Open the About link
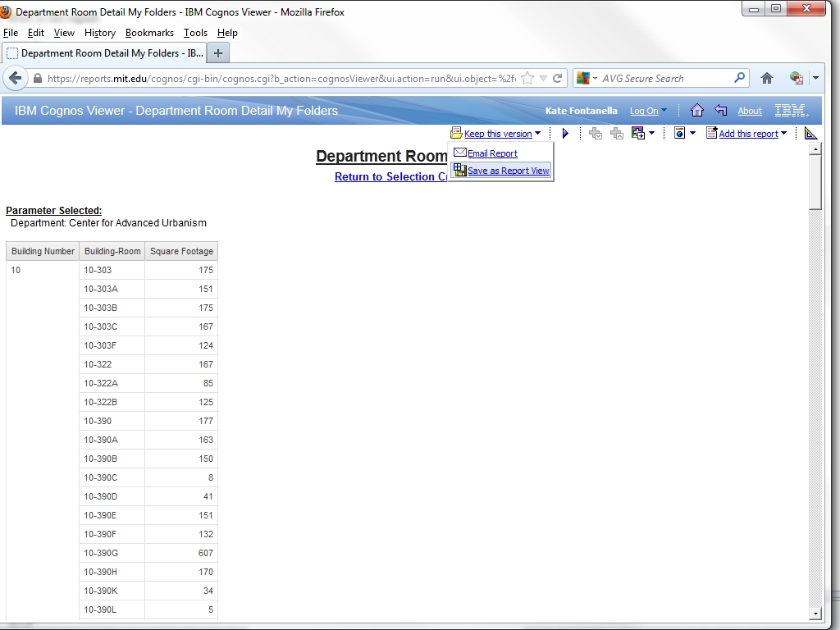The image size is (840, 630). coord(749,111)
